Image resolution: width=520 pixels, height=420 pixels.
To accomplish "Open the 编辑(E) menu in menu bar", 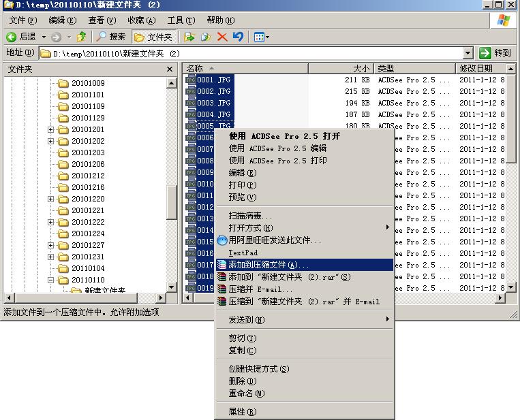I will [63, 20].
